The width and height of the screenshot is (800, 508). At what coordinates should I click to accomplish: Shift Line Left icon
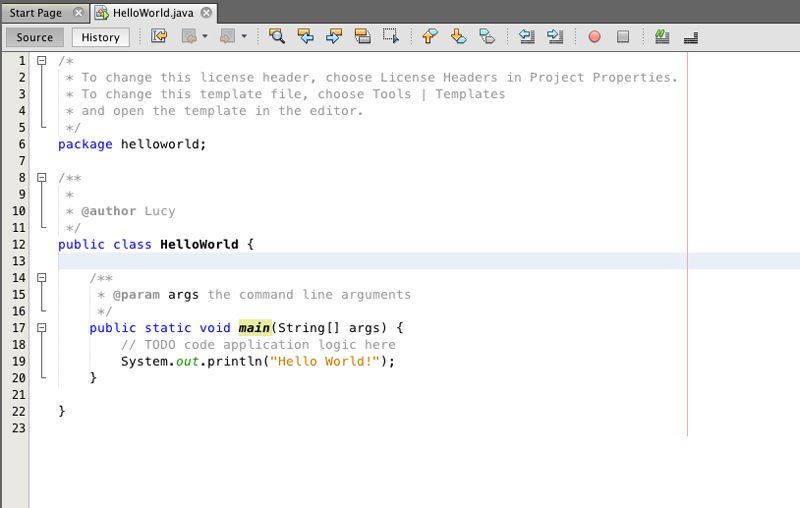[527, 36]
